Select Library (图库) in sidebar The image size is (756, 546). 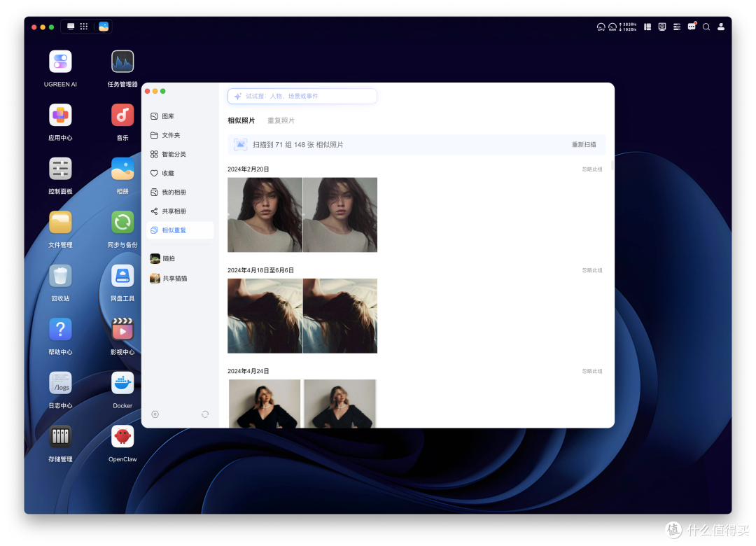coord(180,116)
